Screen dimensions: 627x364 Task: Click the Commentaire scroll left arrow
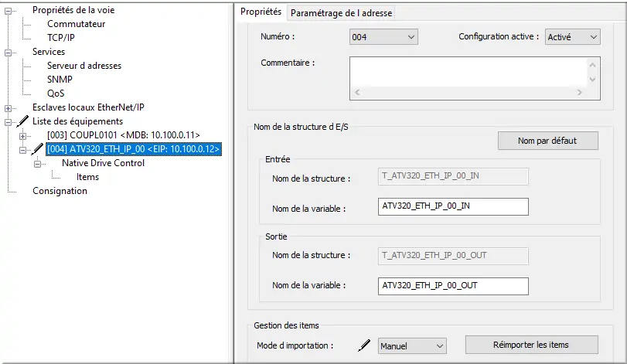(x=357, y=92)
